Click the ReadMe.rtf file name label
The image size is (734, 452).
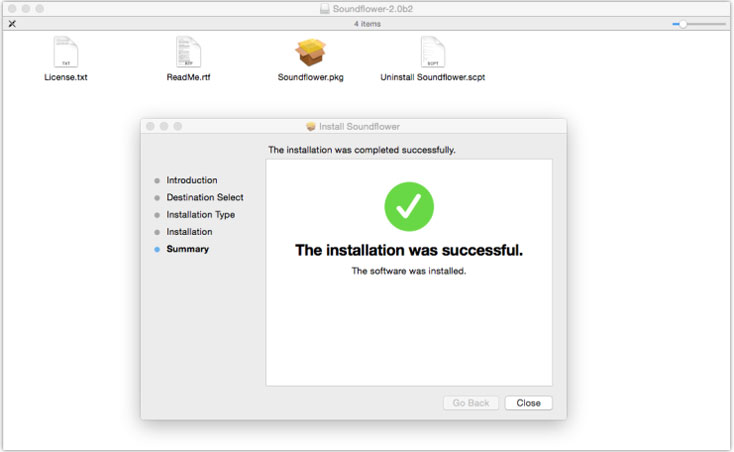pos(188,77)
